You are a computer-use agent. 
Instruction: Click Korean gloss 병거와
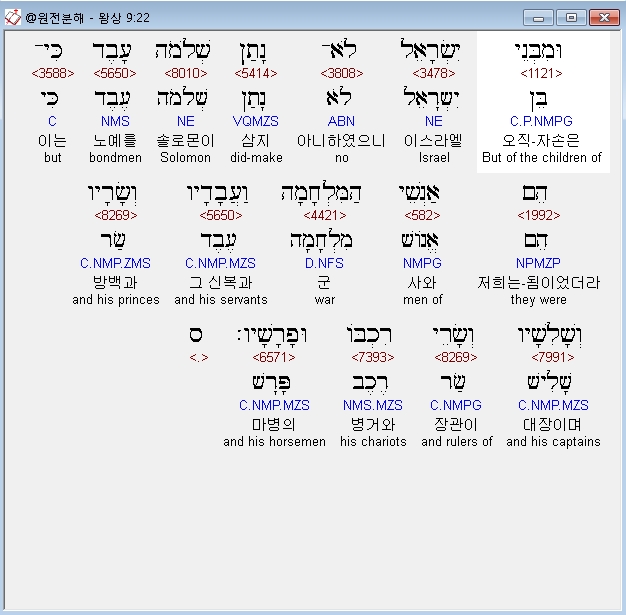373,425
